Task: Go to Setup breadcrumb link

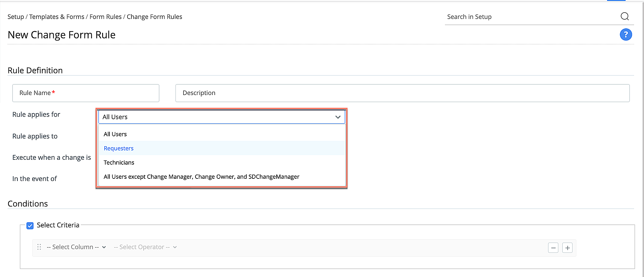Action: 15,17
